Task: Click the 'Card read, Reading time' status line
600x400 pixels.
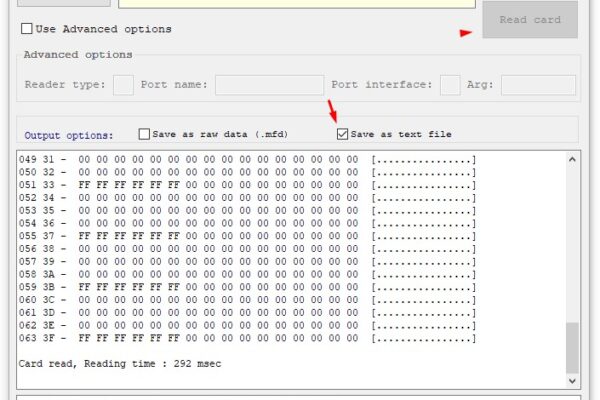Action: [120, 363]
